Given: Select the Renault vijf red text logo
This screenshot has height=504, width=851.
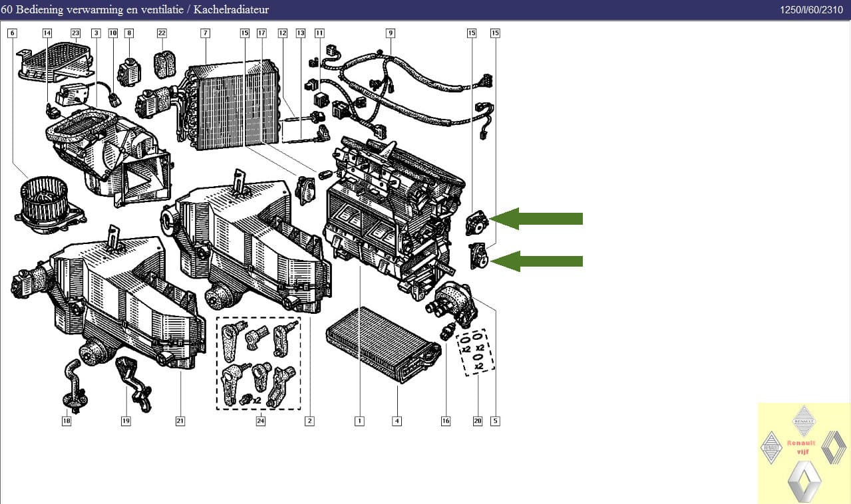Looking at the screenshot, I should (x=802, y=445).
